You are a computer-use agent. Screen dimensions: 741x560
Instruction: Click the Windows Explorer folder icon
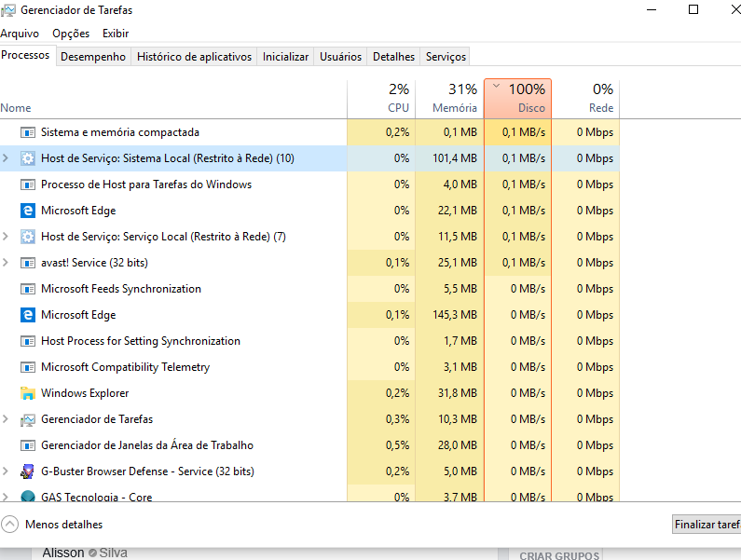tap(28, 393)
